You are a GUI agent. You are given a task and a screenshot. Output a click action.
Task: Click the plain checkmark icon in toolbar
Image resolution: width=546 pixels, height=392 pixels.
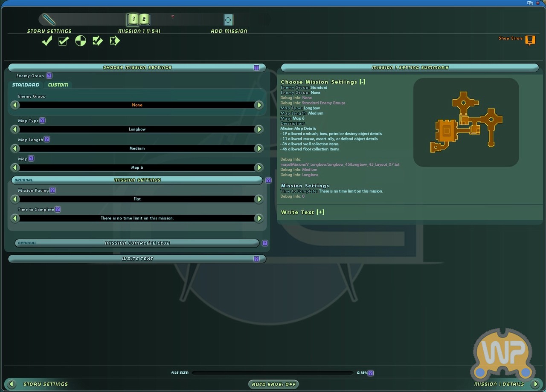[47, 41]
